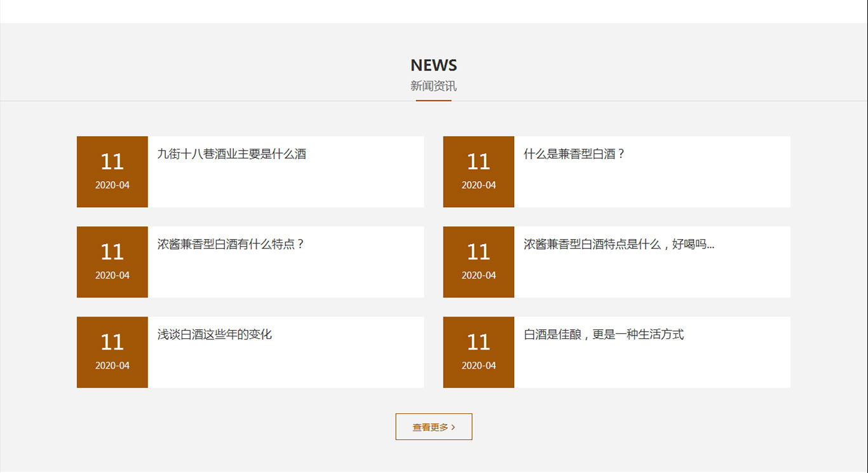
Task: Select news title 浓酱兼香型白酒特点是什么，好喝吗...
Action: tap(618, 244)
